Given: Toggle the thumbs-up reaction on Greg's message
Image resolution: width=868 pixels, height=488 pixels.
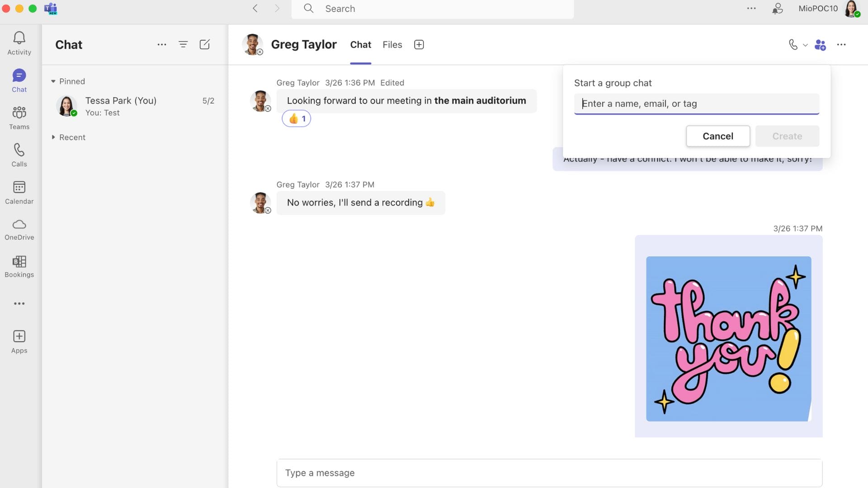Looking at the screenshot, I should [297, 118].
